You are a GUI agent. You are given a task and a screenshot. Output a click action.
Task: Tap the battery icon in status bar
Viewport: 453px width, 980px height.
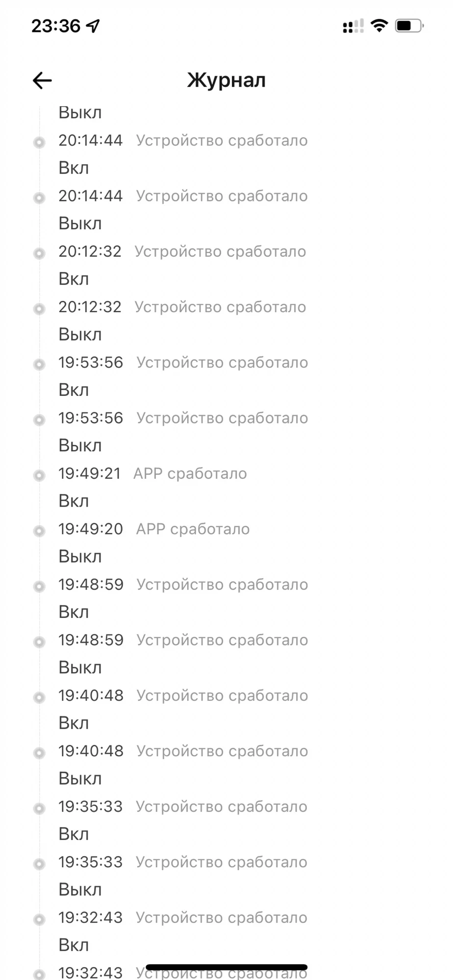click(409, 25)
